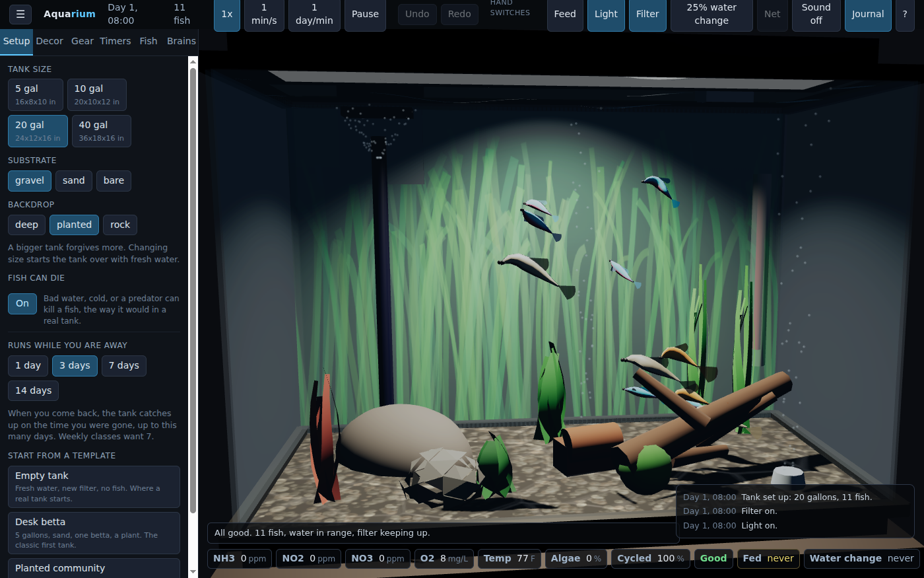Choose the 40 gal tank size
Viewport: 924px width, 578px height.
pos(102,131)
